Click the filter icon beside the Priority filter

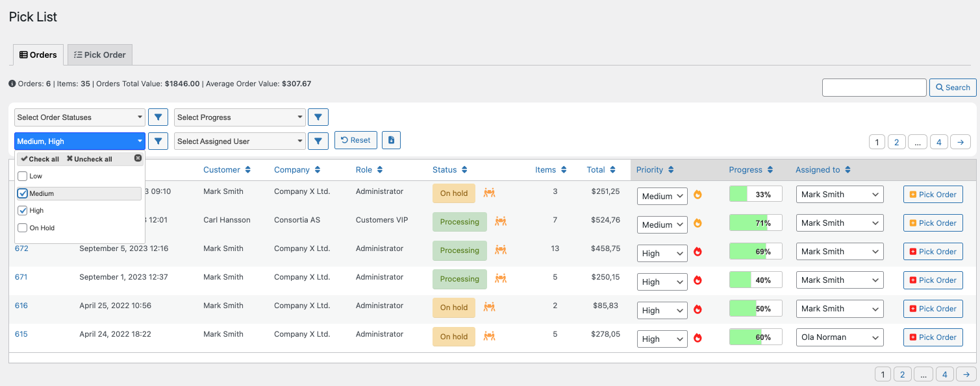pos(158,140)
